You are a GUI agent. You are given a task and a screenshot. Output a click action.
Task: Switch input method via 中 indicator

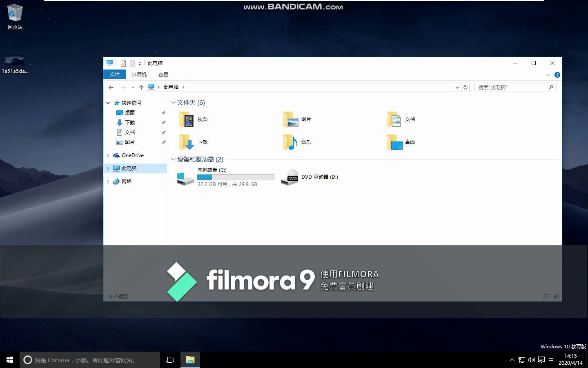click(552, 360)
